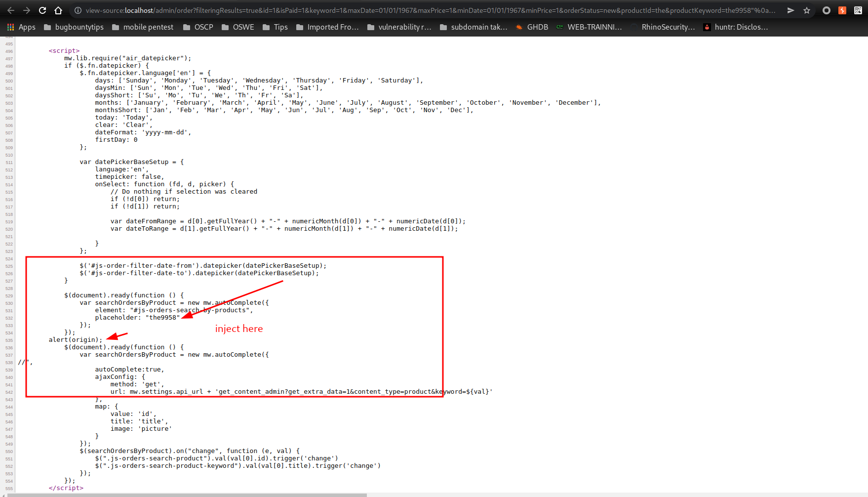Open the Tips bookmark folder
This screenshot has height=497, width=868.
click(275, 27)
